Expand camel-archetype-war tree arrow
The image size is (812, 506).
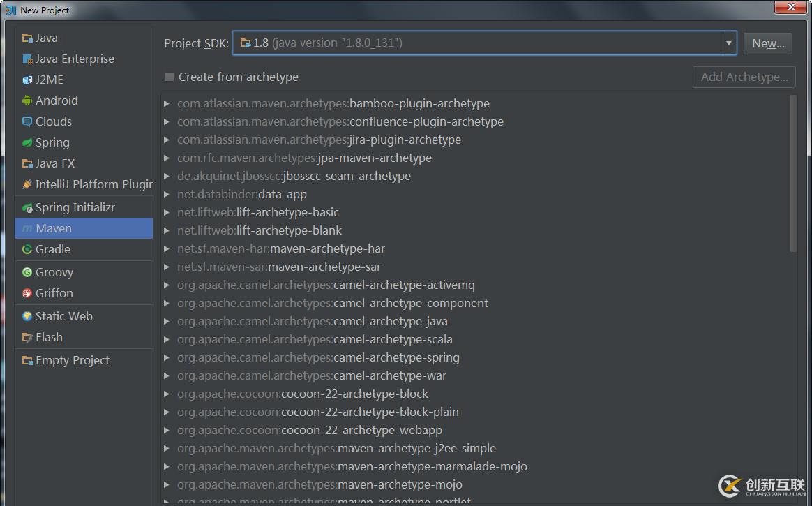coord(166,375)
